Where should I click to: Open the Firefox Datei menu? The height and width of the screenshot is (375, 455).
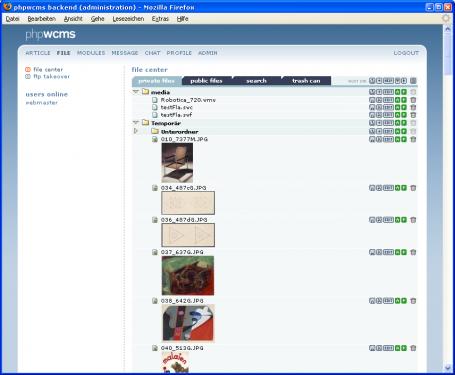(13, 19)
